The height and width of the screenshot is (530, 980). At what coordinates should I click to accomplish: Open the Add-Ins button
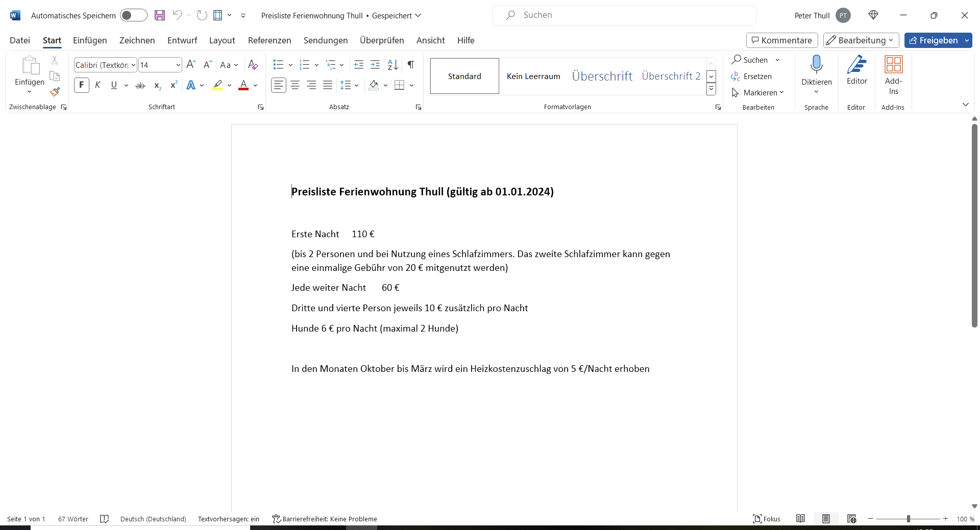click(x=893, y=75)
